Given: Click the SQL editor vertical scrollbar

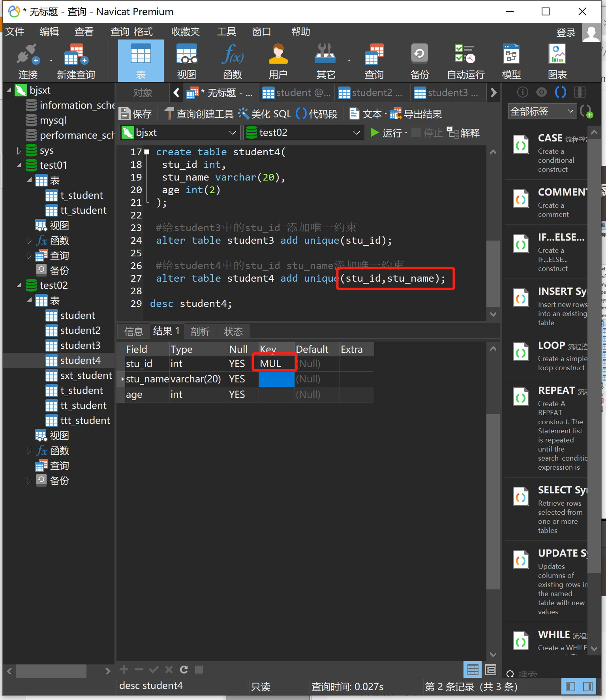Looking at the screenshot, I should 493,273.
